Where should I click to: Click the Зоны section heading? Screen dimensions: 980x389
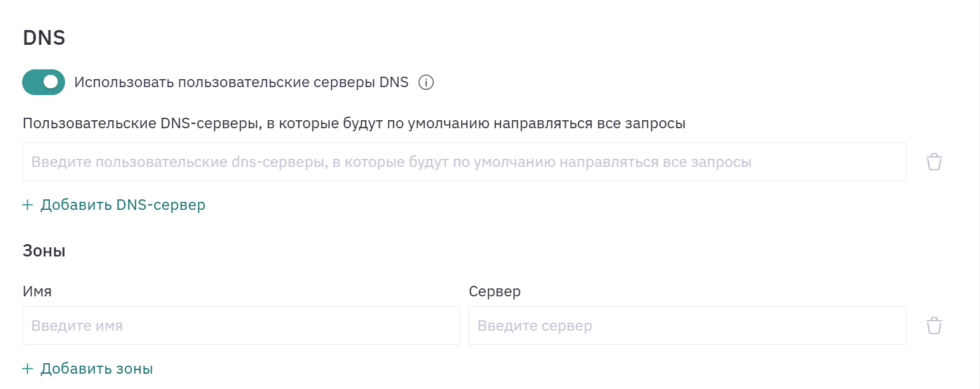tap(44, 251)
